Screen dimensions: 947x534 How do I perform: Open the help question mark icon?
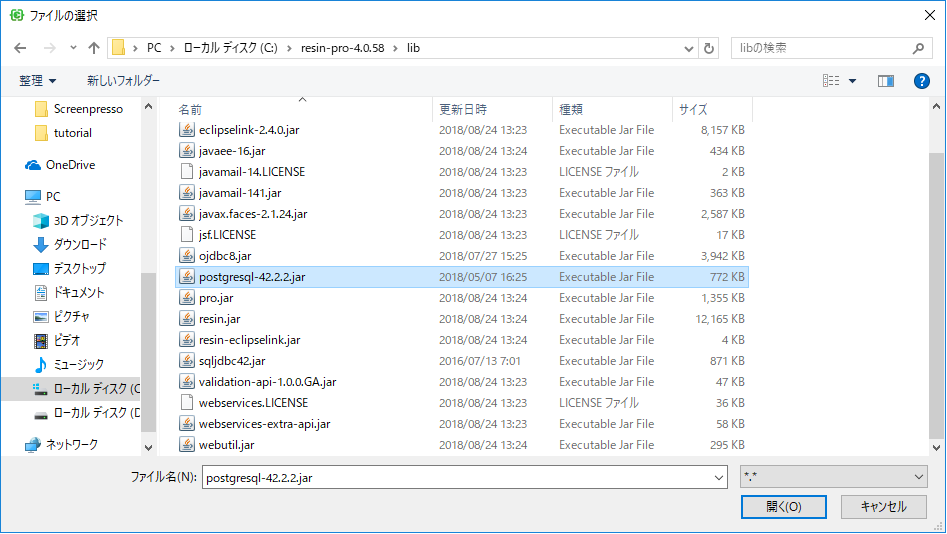tap(922, 81)
